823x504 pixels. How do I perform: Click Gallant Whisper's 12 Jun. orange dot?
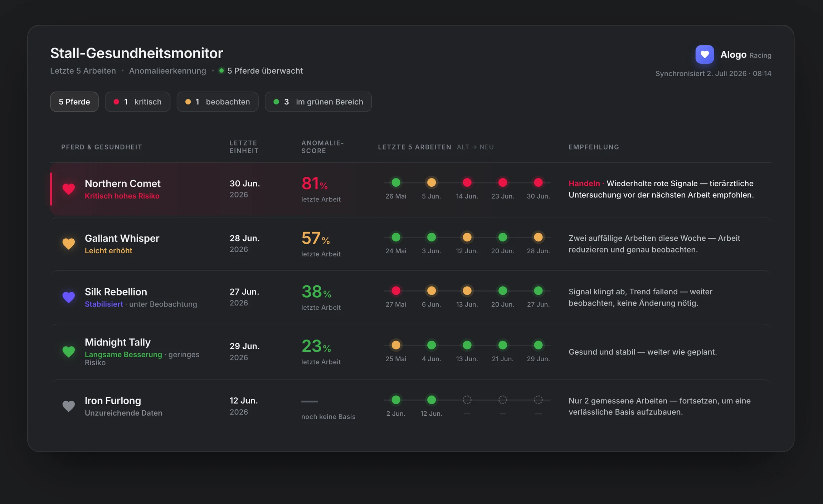tap(467, 237)
